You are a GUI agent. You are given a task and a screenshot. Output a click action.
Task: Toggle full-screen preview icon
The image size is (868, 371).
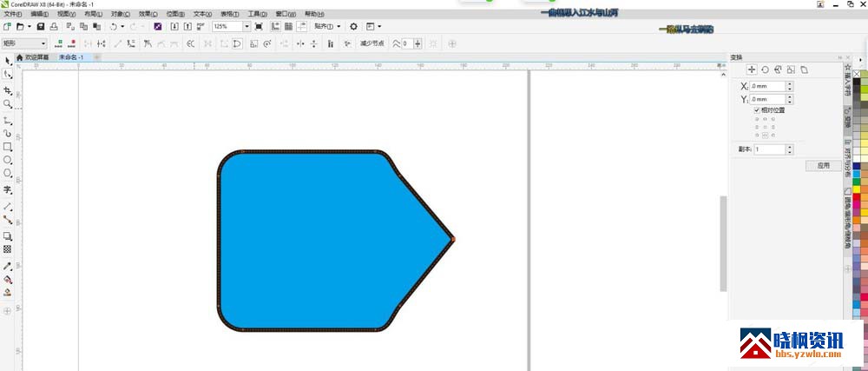pyautogui.click(x=259, y=26)
